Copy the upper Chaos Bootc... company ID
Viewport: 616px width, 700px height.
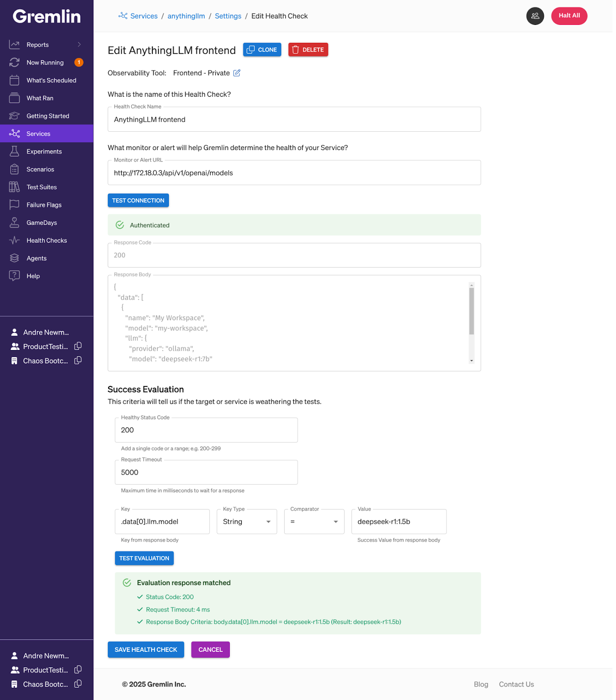pyautogui.click(x=78, y=360)
